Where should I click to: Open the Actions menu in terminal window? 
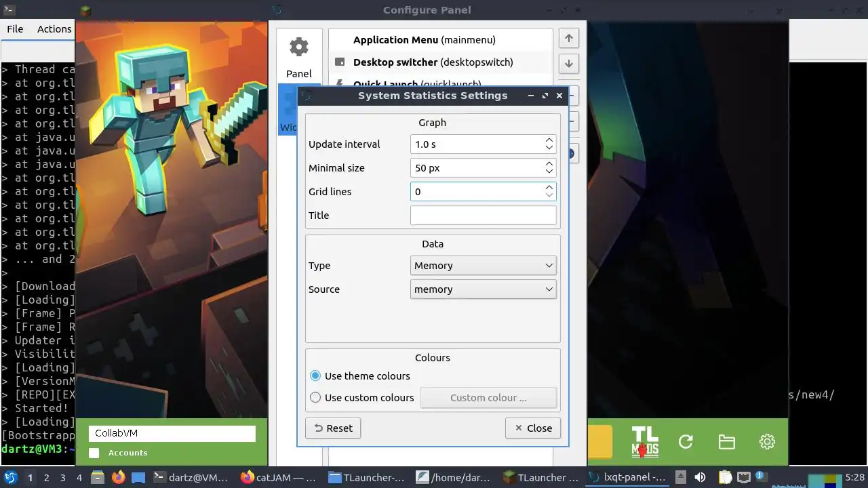point(54,29)
